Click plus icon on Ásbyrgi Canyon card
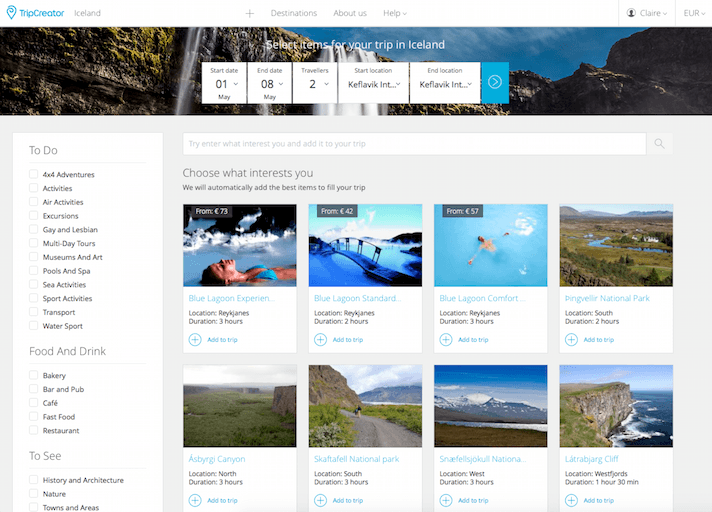The width and height of the screenshot is (712, 512). tap(195, 500)
